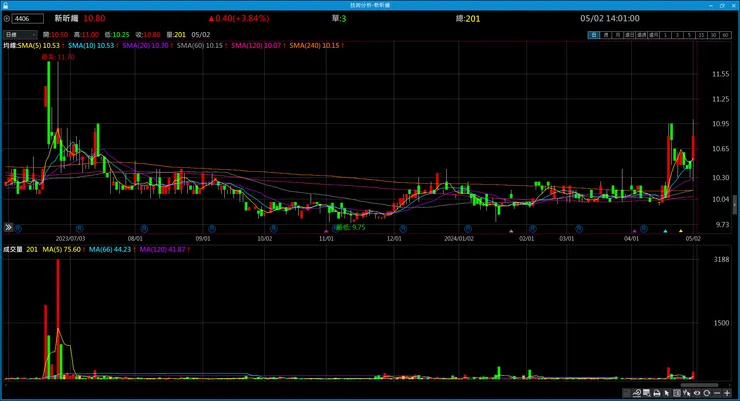This screenshot has width=740, height=401.
Task: Click the 05/02 14:01:00 timestamp
Action: coord(610,18)
